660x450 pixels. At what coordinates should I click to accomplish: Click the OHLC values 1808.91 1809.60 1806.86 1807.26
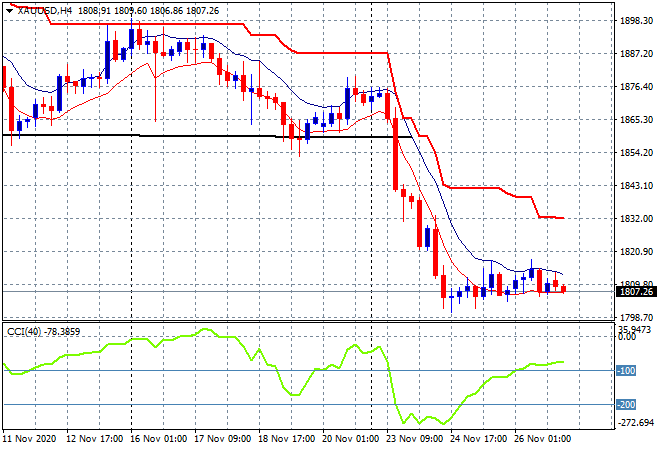(x=149, y=11)
